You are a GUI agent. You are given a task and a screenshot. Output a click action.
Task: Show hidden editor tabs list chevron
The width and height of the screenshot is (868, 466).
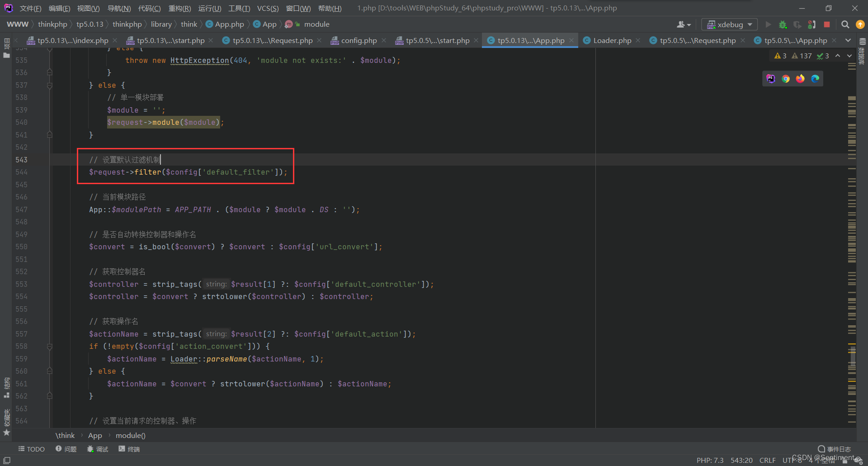(x=848, y=40)
